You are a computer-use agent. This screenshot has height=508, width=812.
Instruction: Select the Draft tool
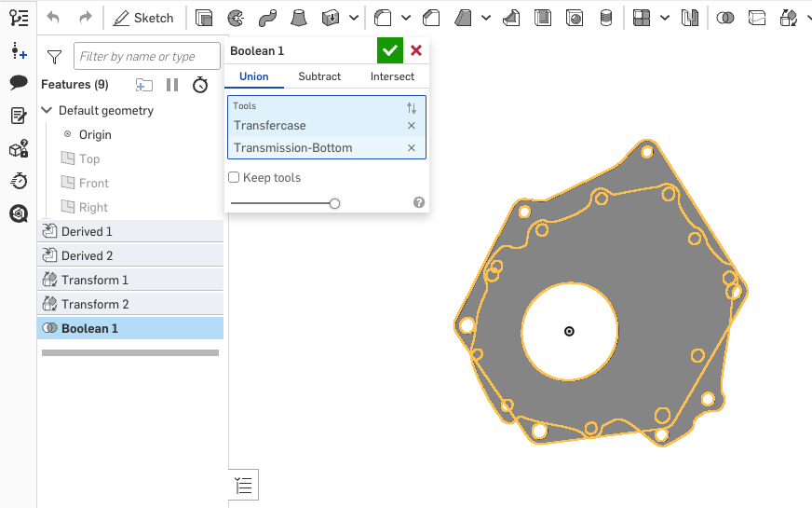coord(463,18)
